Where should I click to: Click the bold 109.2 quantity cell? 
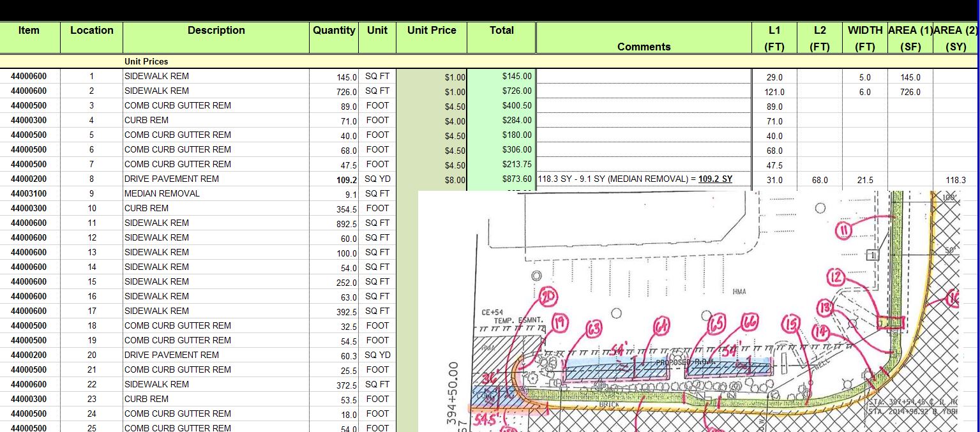pyautogui.click(x=334, y=180)
